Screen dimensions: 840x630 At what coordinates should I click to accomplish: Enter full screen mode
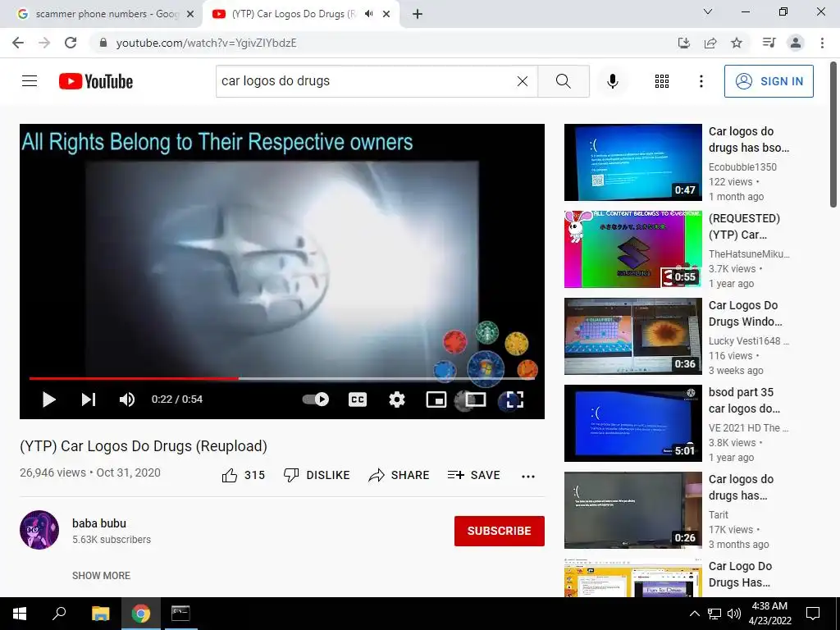click(514, 399)
